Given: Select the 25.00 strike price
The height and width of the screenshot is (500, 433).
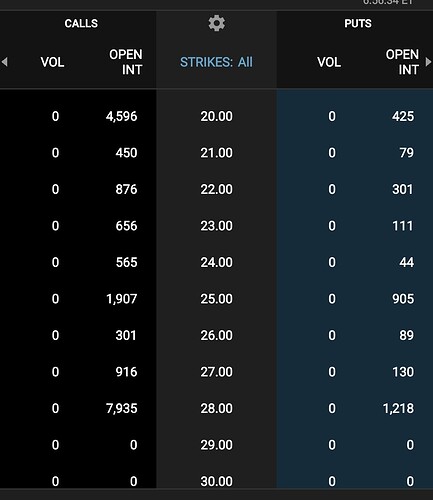Looking at the screenshot, I should tap(216, 299).
